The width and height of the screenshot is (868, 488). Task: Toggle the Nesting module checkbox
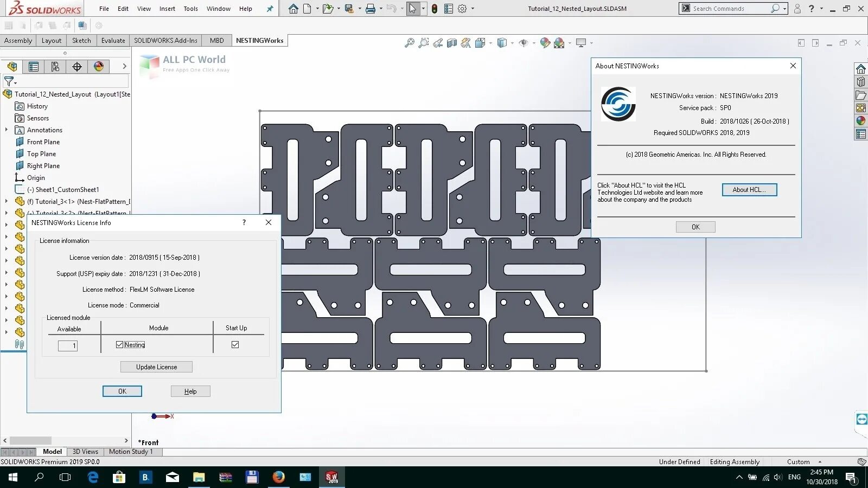click(x=119, y=345)
